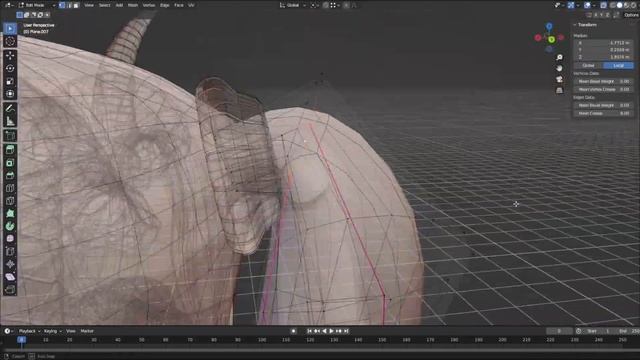Select the Bevel tool
The image size is (640, 360).
click(x=10, y=175)
